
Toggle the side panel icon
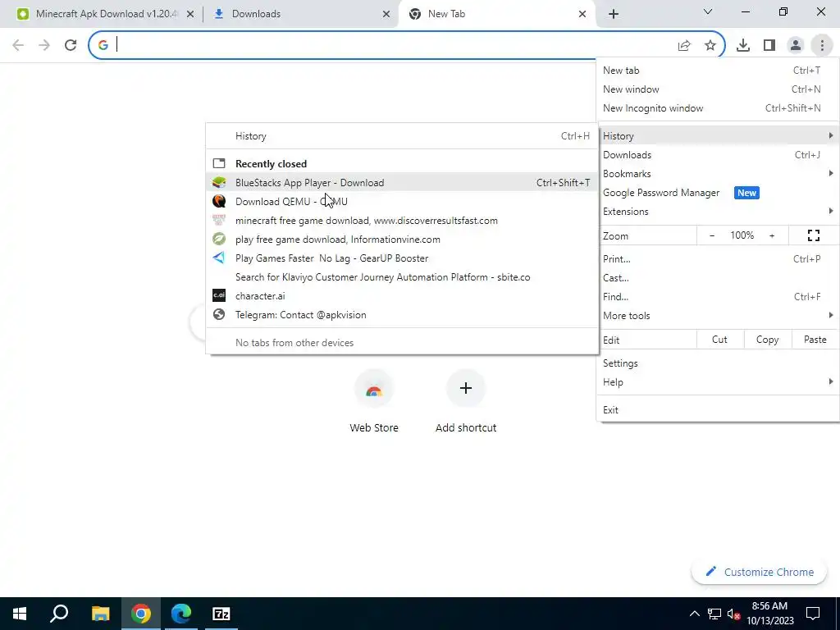769,46
